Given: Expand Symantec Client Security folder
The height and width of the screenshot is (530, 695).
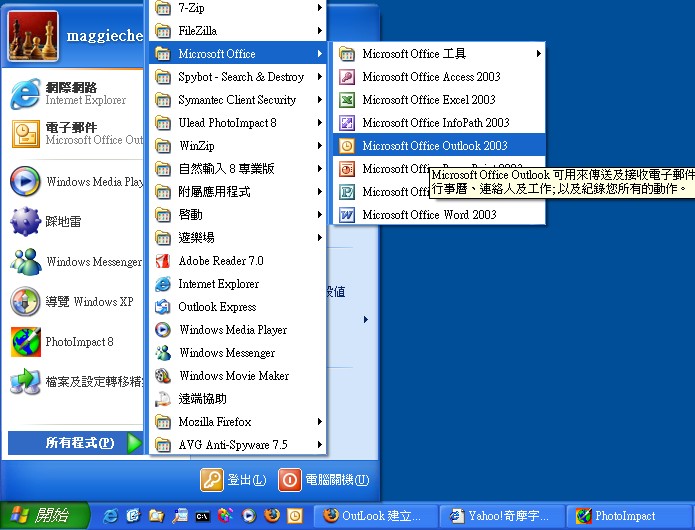Looking at the screenshot, I should point(238,100).
